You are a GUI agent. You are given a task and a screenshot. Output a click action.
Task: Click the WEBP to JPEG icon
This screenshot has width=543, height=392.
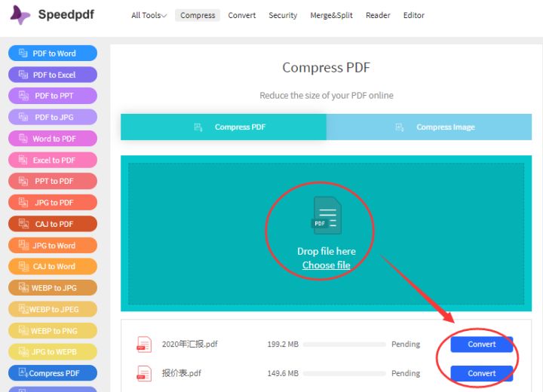23,309
